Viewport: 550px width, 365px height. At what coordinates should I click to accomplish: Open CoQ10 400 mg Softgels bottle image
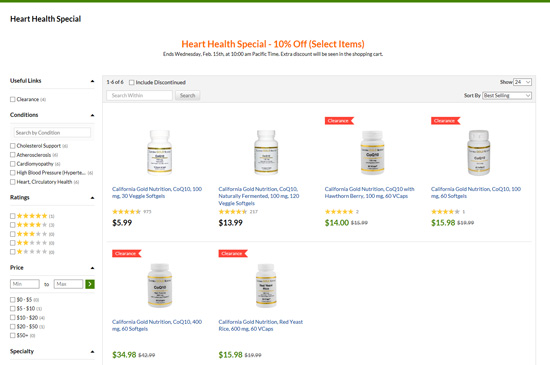(x=160, y=285)
